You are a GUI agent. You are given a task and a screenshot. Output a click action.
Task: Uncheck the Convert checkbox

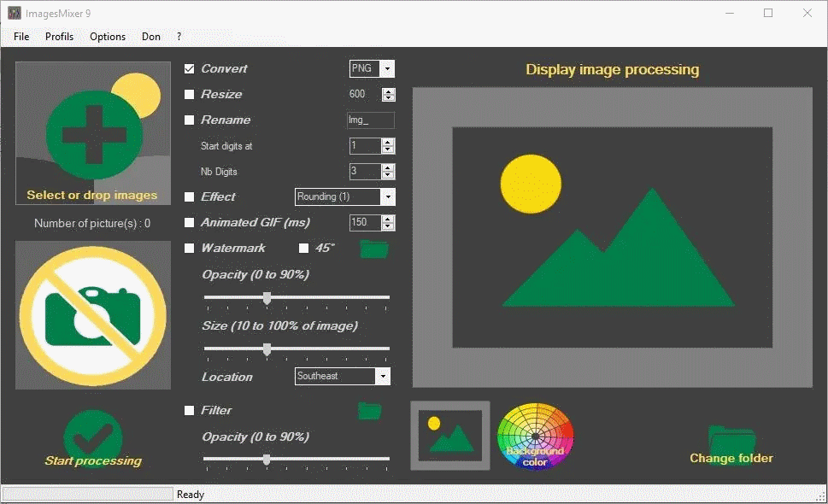click(189, 68)
